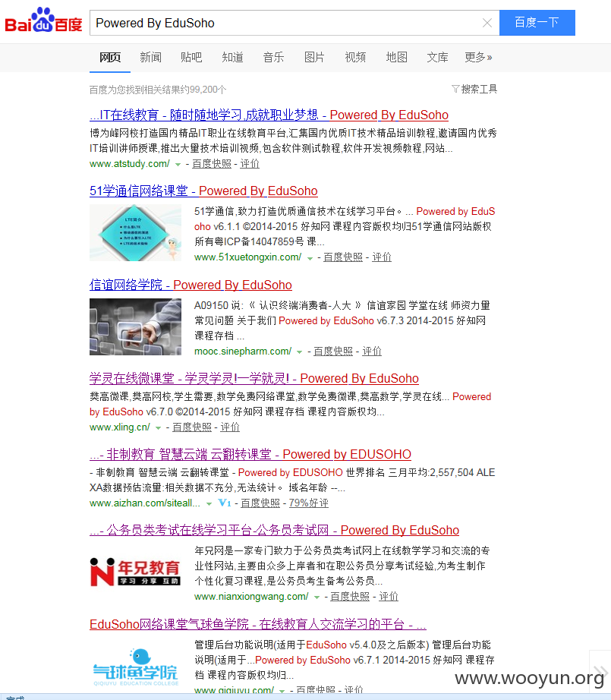The image size is (611, 700).
Task: Open the EduSoho网络课堂气球鱼学院 result link
Action: [258, 624]
